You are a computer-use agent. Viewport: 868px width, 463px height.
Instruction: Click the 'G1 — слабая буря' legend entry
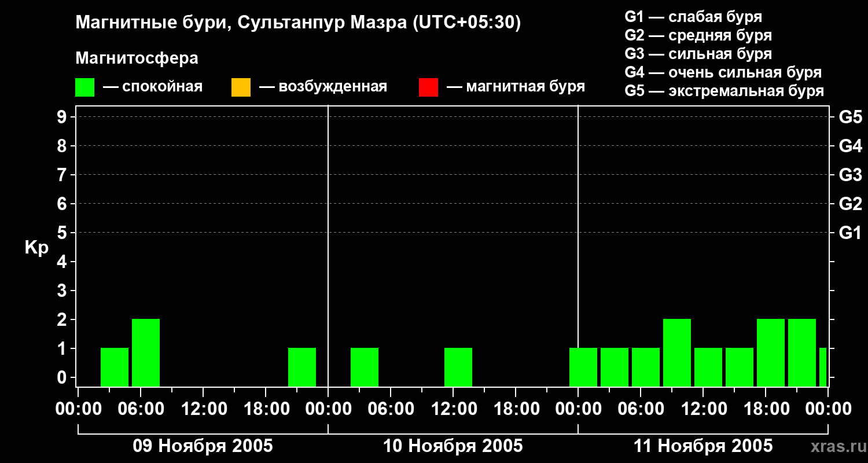click(693, 17)
